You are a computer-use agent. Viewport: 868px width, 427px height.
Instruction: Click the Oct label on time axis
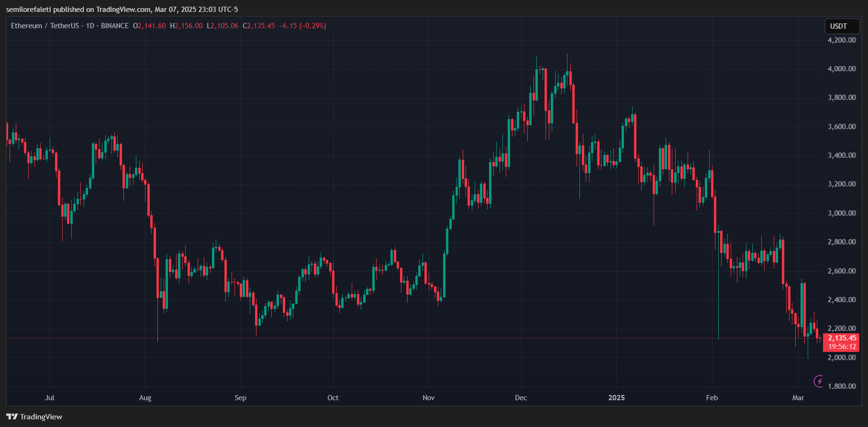point(333,398)
